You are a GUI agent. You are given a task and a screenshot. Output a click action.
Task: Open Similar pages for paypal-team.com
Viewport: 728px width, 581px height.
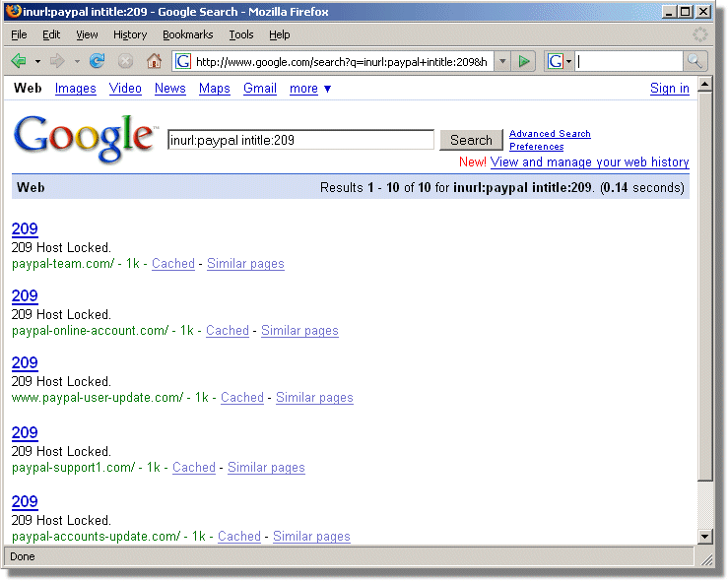click(245, 264)
